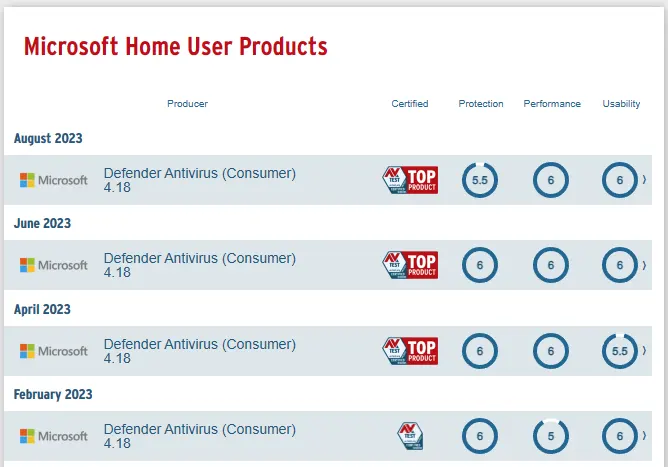Click the Microsoft Home User Products title
This screenshot has width=668, height=467.
click(176, 46)
